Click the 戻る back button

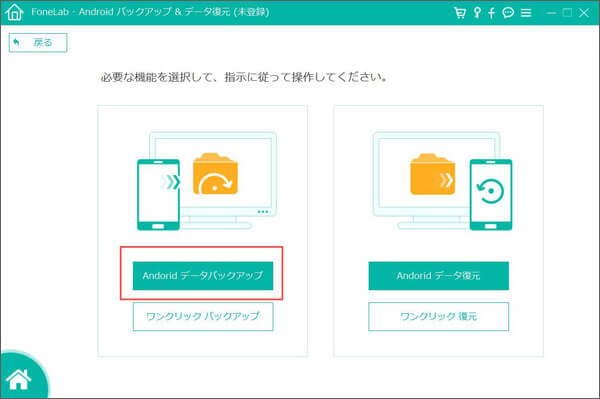tap(38, 42)
